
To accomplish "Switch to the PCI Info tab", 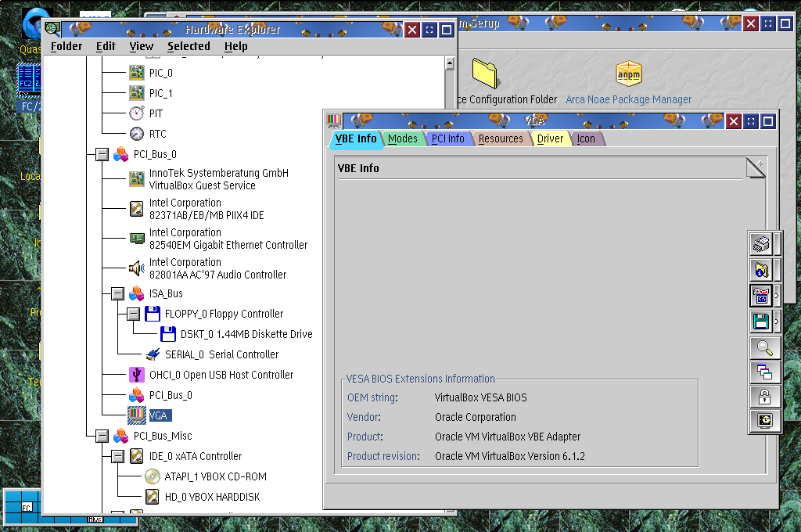I will point(448,138).
